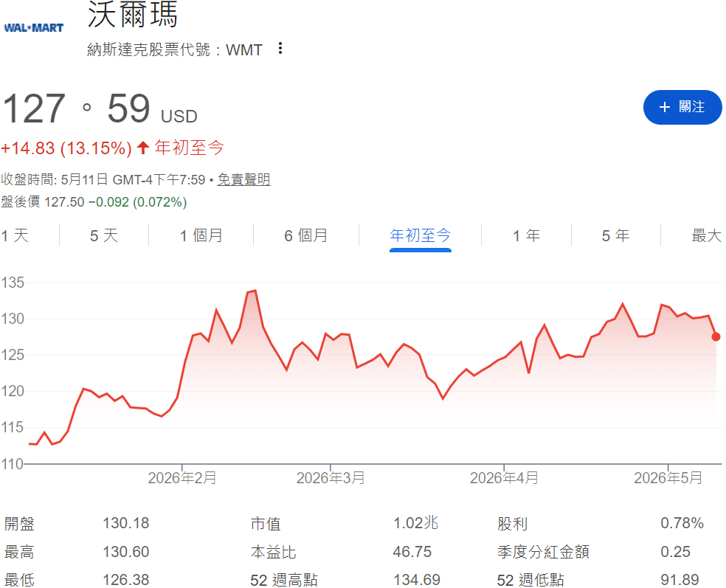Viewport: 726px width, 588px height.
Task: Click the 市值 value 1.02兆
Action: click(416, 524)
